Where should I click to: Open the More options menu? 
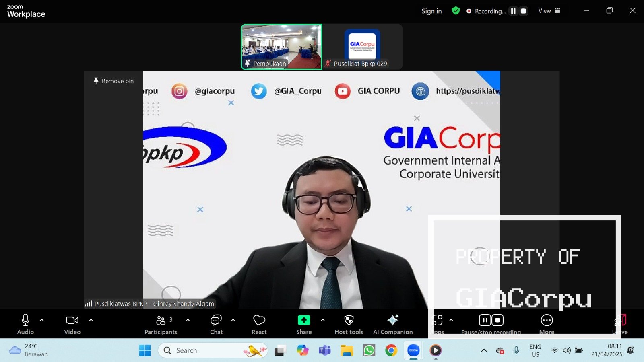[x=547, y=324]
